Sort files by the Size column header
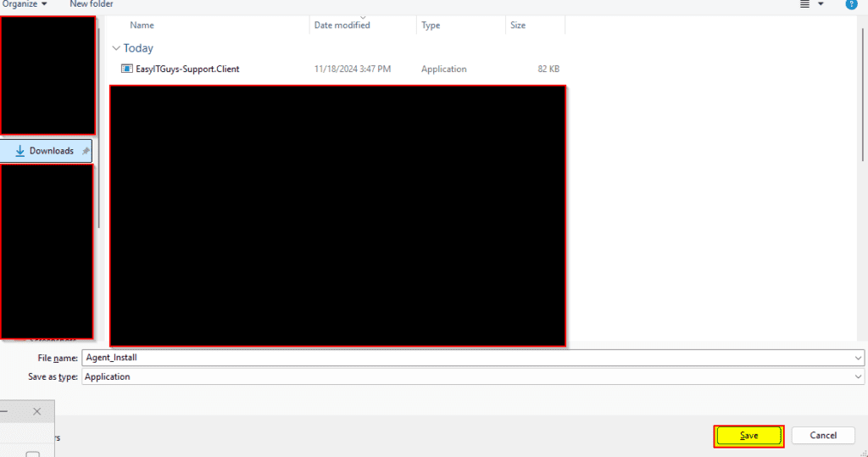The width and height of the screenshot is (868, 457). [x=518, y=25]
